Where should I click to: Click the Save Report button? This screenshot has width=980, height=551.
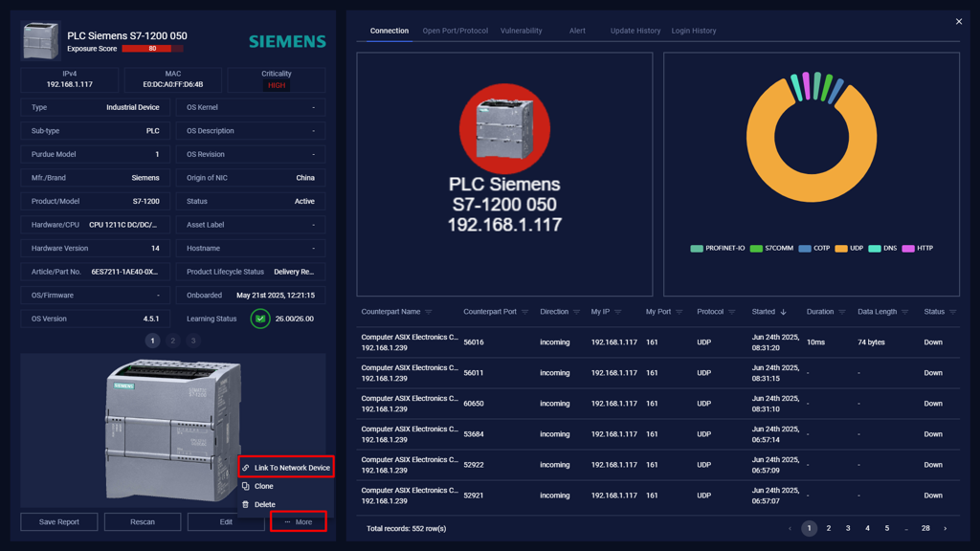coord(59,521)
